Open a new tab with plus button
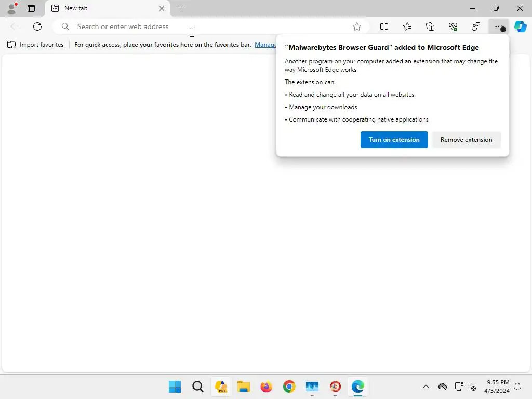532x399 pixels. click(181, 8)
